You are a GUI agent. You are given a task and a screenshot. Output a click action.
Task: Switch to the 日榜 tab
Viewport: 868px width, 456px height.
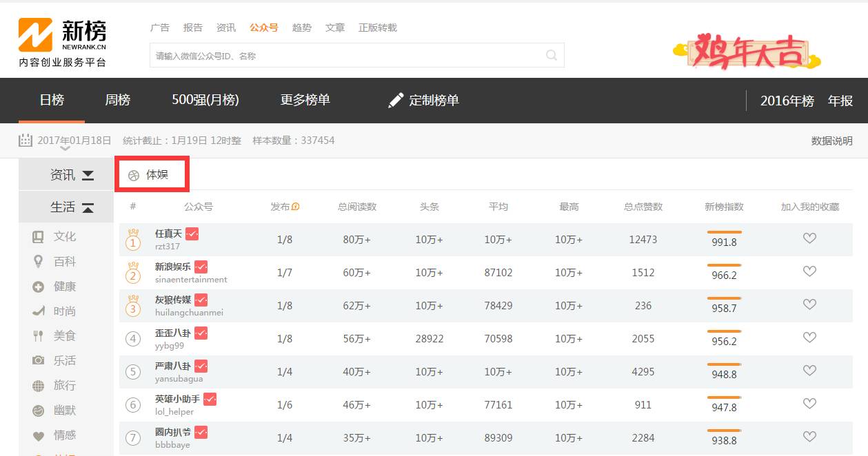point(52,100)
